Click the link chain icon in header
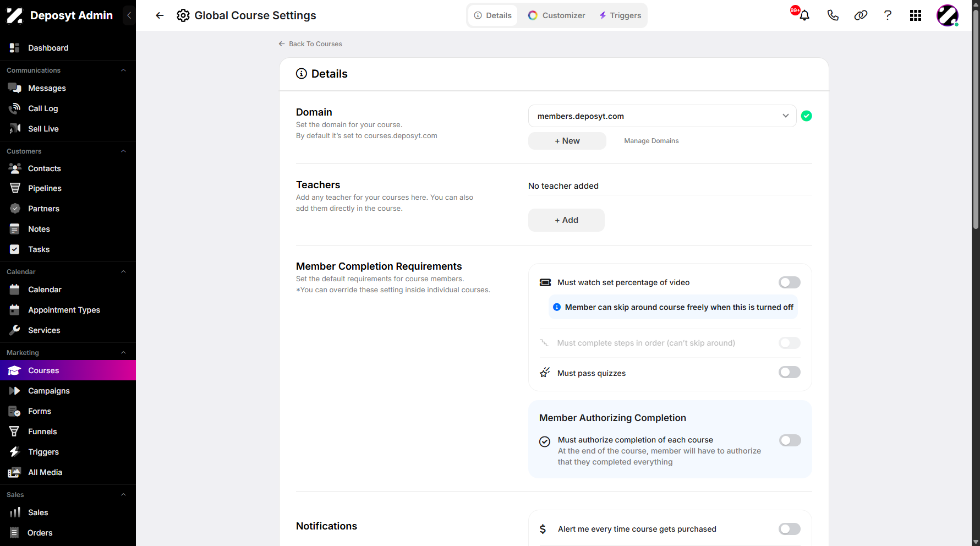 pos(861,15)
